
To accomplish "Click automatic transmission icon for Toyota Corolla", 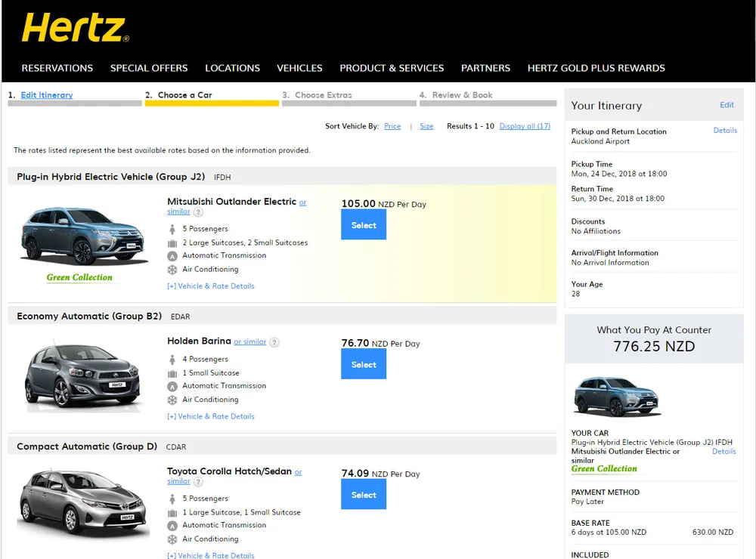I will [x=172, y=527].
